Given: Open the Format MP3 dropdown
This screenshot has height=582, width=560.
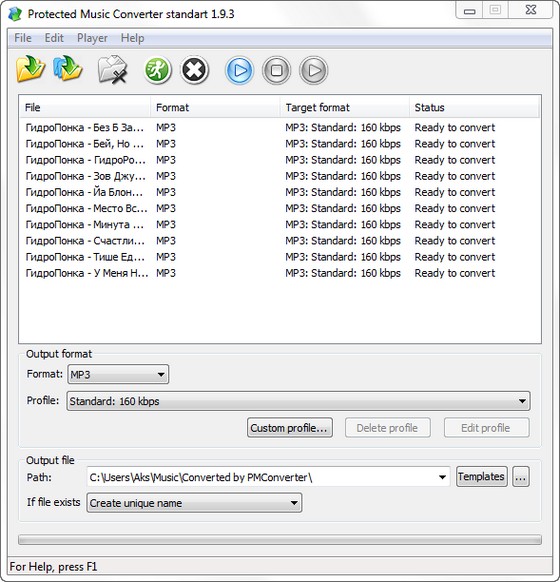Looking at the screenshot, I should [x=118, y=374].
